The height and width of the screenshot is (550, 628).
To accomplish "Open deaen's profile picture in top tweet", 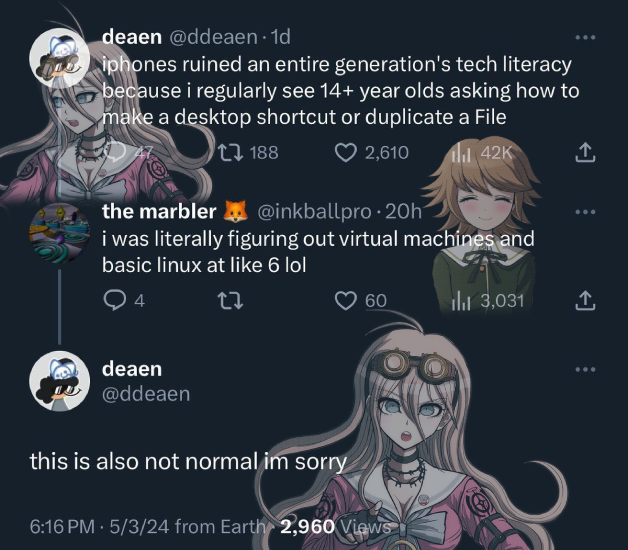I will (59, 58).
